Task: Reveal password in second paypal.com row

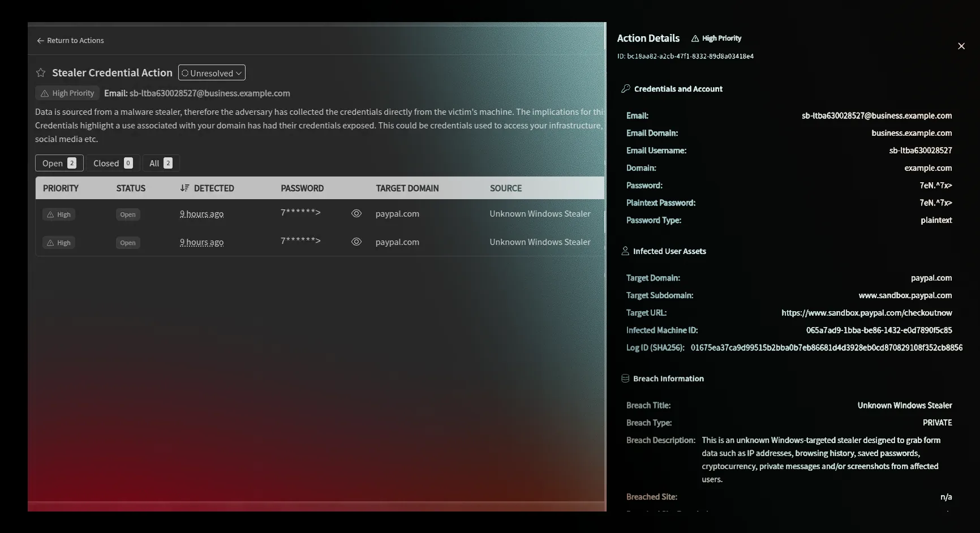Action: pos(356,242)
